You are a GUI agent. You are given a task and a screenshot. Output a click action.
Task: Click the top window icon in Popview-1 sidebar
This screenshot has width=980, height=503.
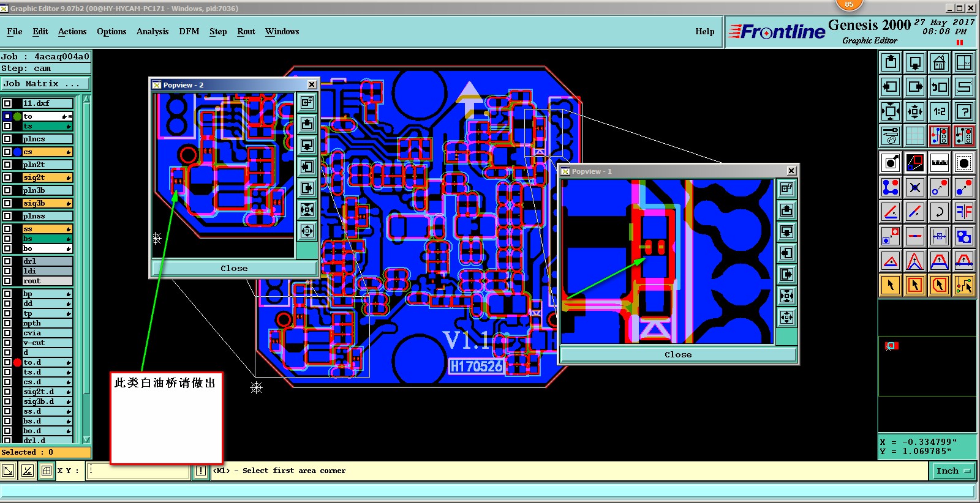coord(787,189)
